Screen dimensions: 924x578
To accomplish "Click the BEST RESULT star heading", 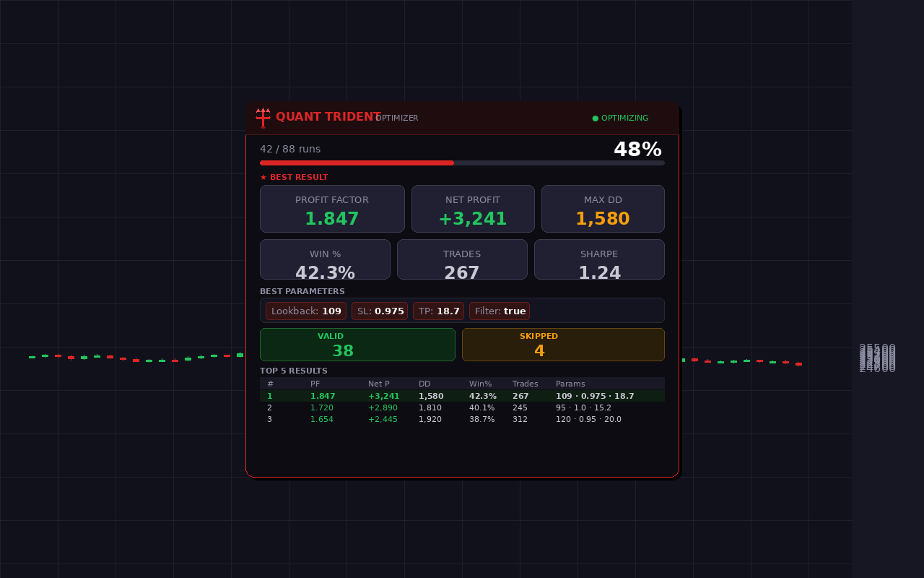I will click(x=294, y=178).
